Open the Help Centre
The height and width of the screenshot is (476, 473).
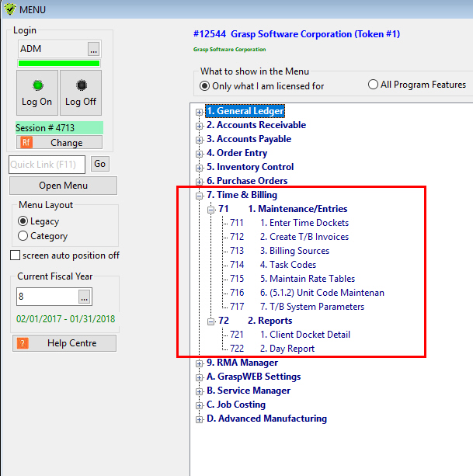click(x=64, y=343)
